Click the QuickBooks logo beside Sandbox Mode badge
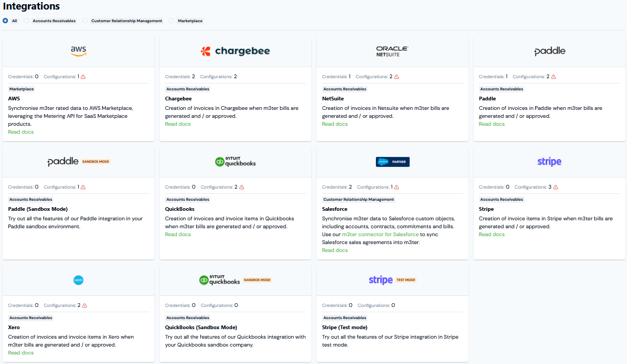The width and height of the screenshot is (627, 364). pyautogui.click(x=219, y=279)
